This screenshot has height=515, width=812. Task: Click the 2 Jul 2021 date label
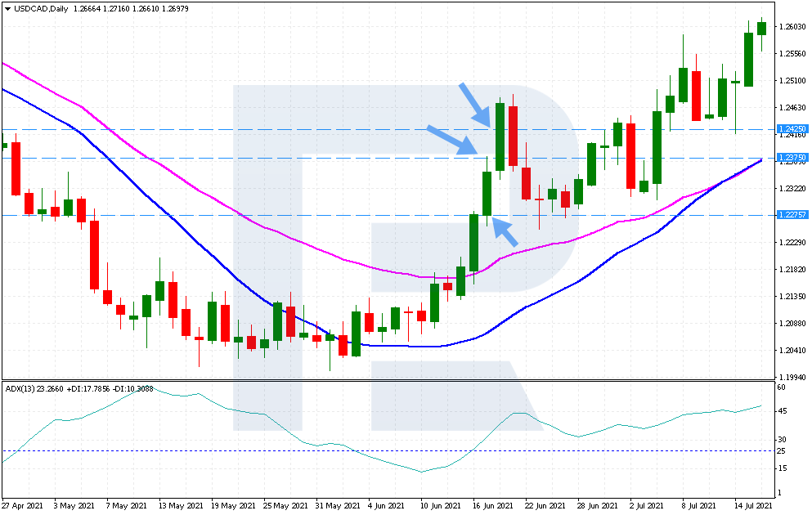647,506
